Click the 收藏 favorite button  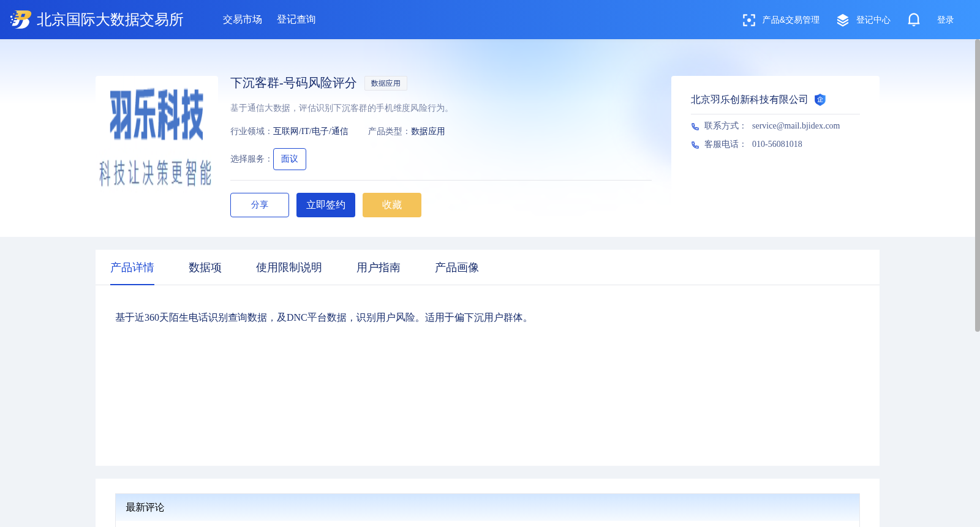(x=392, y=205)
